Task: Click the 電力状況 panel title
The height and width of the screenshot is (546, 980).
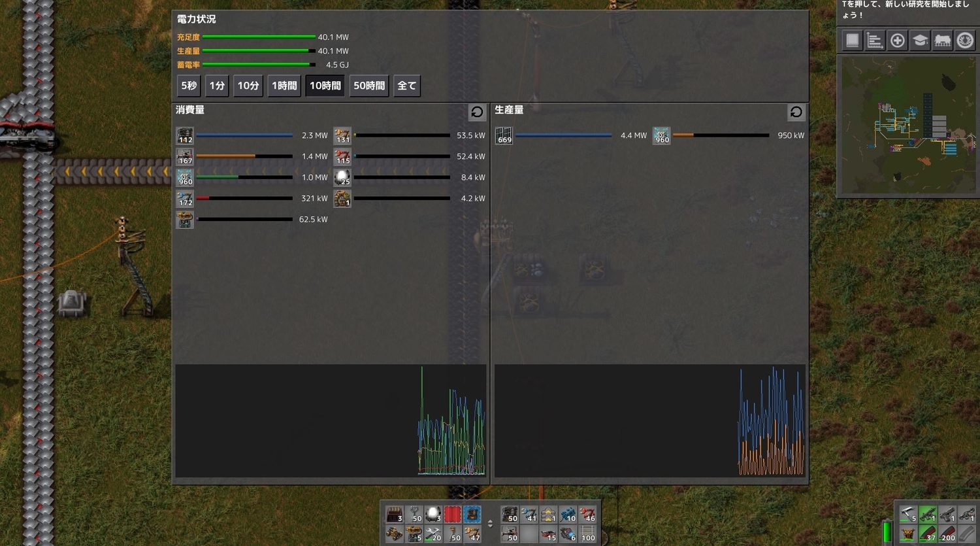Action: (x=196, y=20)
